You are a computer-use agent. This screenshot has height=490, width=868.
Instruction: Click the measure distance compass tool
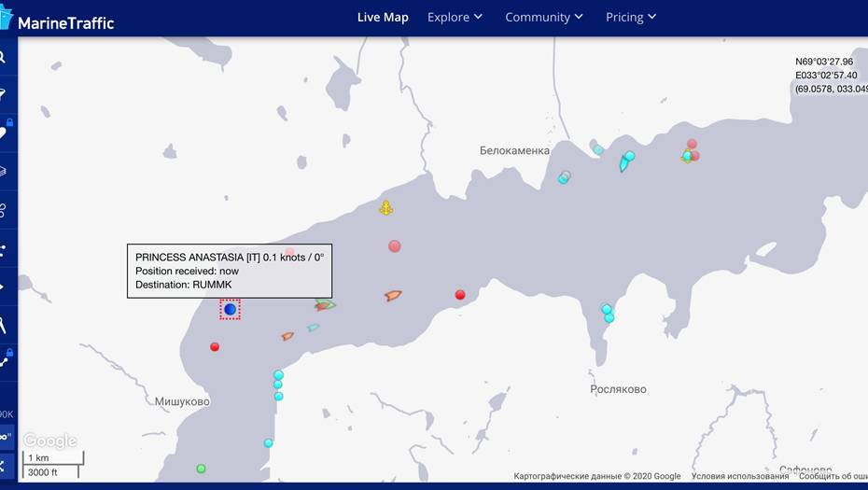(3, 325)
